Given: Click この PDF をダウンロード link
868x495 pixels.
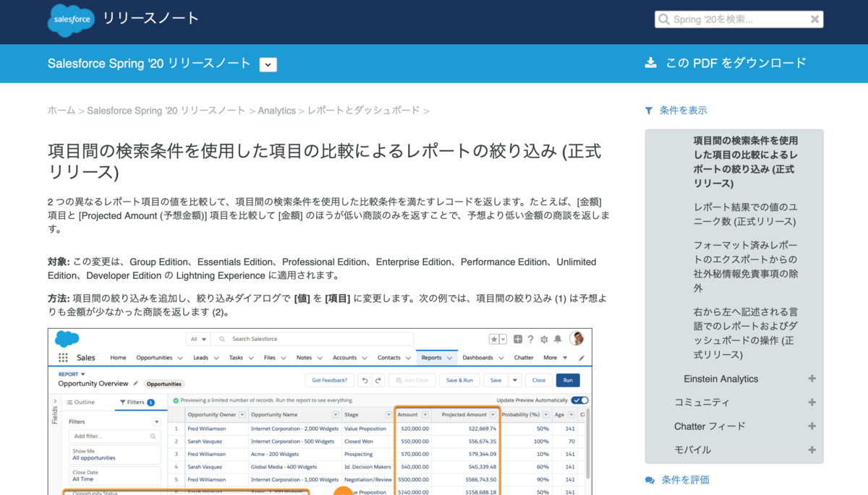Looking at the screenshot, I should coord(736,63).
